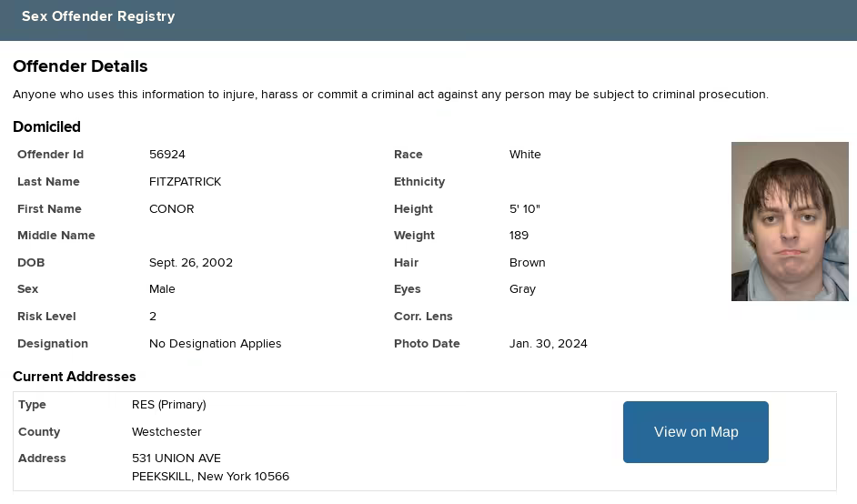The height and width of the screenshot is (504, 857).
Task: Open the offender mugshot photo thumbnail
Action: (x=789, y=221)
